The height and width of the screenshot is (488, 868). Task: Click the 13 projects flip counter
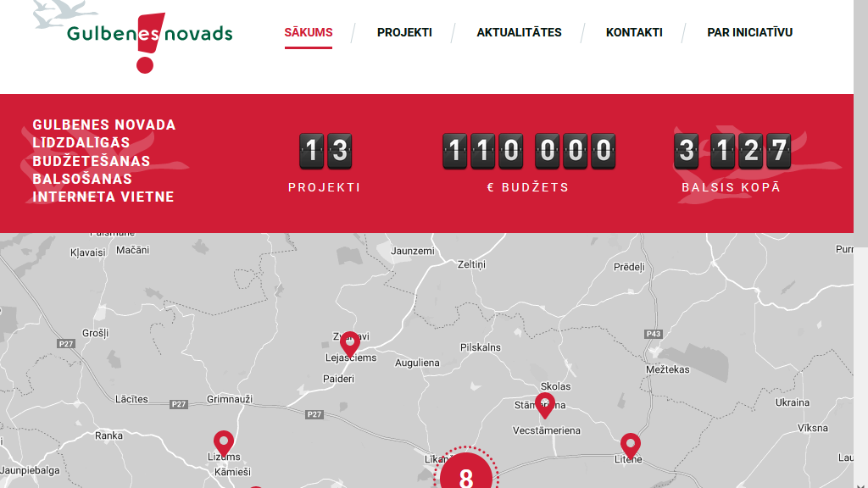point(325,151)
